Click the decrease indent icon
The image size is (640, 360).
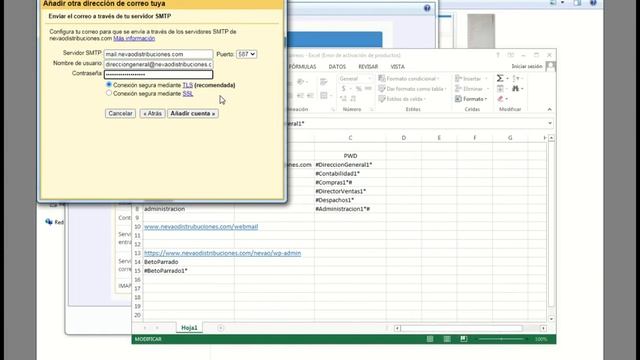pos(300,96)
